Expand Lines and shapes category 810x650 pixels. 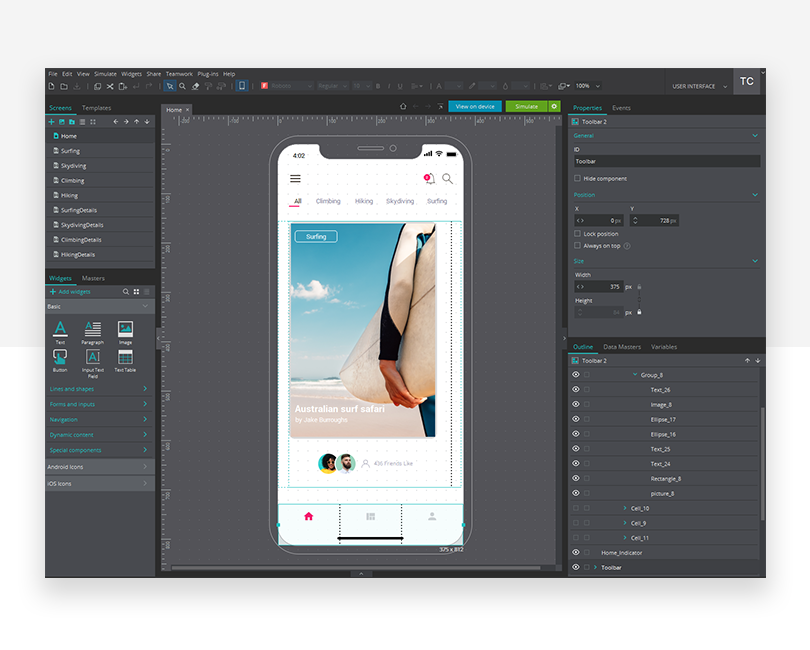[x=145, y=389]
